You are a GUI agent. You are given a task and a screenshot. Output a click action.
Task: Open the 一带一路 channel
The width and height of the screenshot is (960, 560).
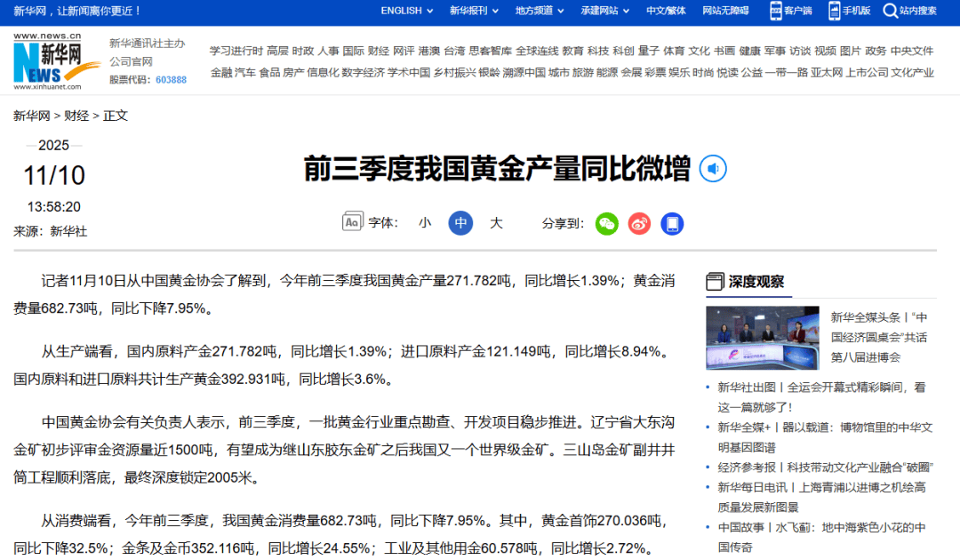pos(786,73)
